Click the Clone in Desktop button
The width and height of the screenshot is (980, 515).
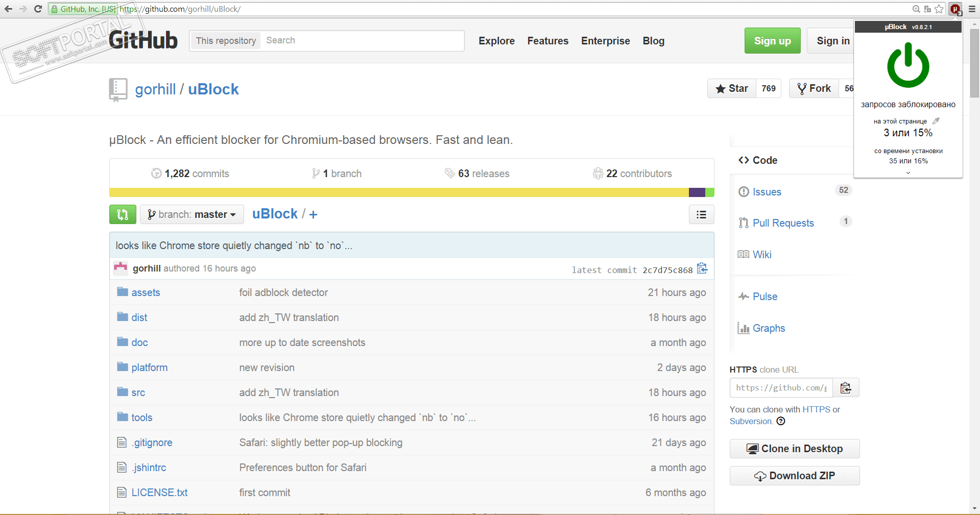795,449
